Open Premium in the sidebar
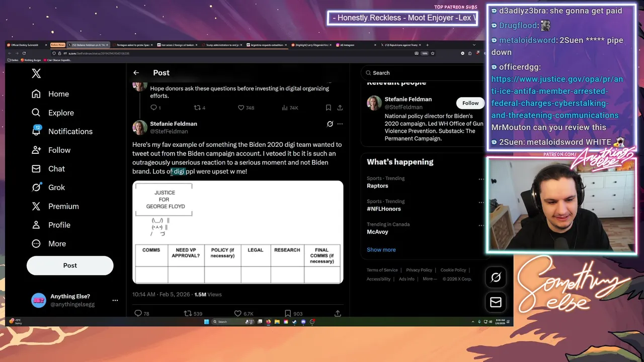 point(55,206)
